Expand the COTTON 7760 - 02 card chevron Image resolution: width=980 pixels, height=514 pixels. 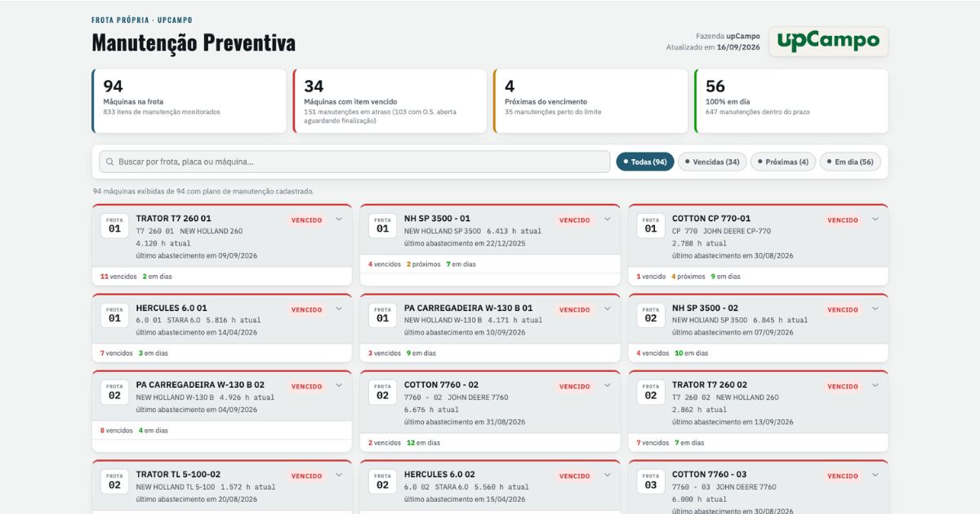tap(607, 385)
